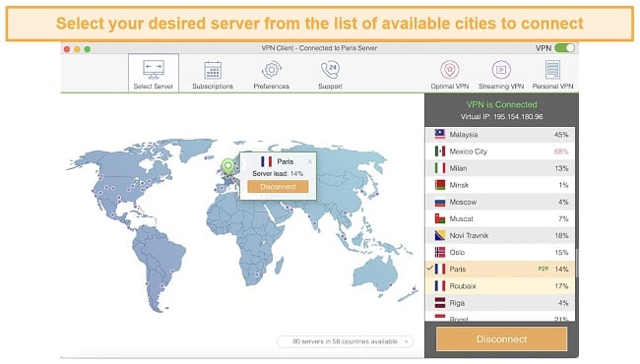Click the Mexico flag icon
Screen dimensions: 640x364
439,152
